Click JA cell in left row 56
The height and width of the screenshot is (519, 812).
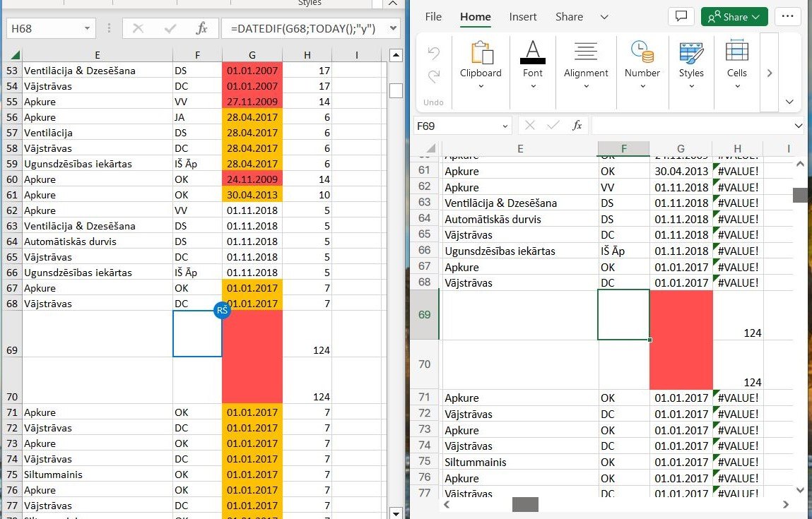197,117
